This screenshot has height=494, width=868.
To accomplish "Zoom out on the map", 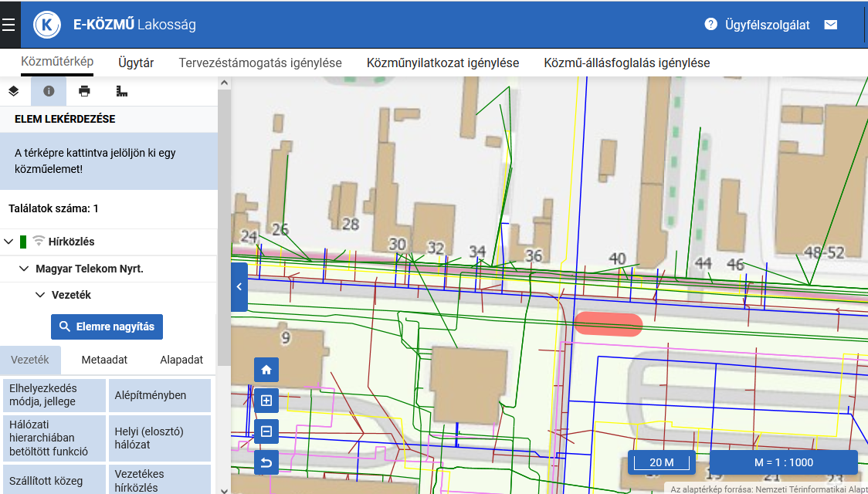I will click(x=266, y=431).
